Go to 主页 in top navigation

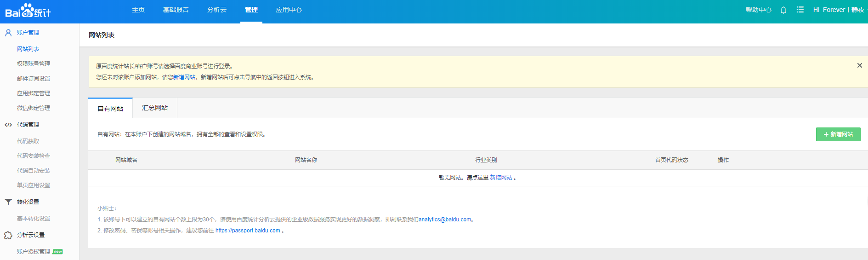click(x=138, y=10)
